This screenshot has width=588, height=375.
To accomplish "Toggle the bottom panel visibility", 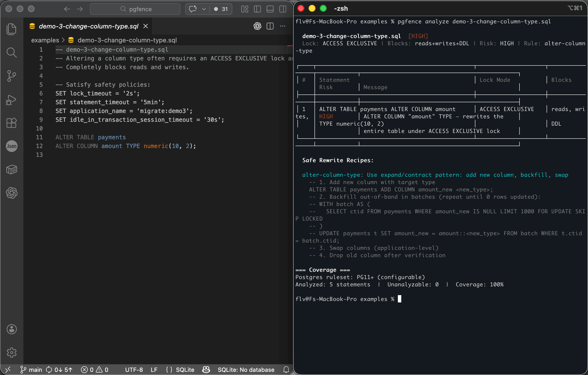I will [270, 9].
